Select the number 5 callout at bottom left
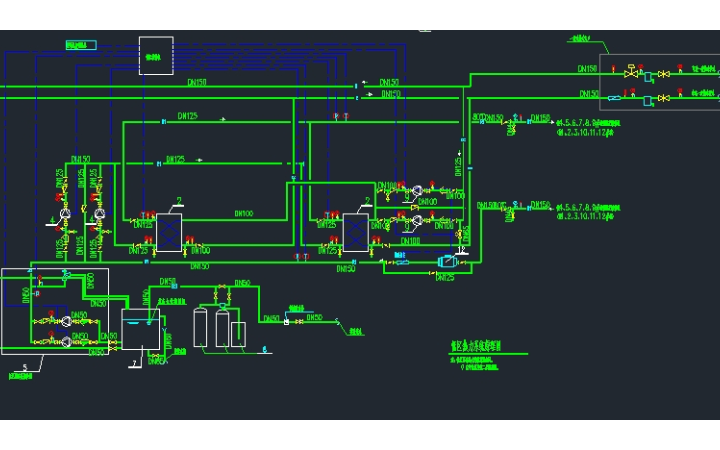The width and height of the screenshot is (720, 450). click(x=25, y=368)
